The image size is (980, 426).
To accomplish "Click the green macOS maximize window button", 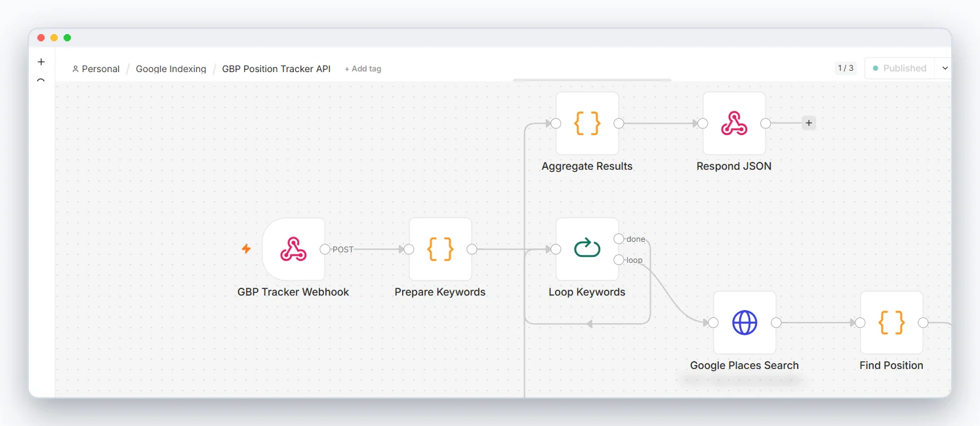I will [67, 38].
